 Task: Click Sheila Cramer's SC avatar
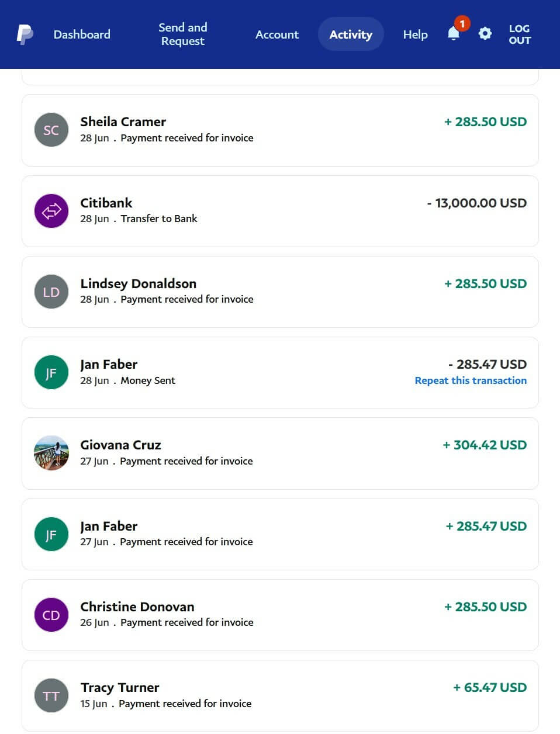[x=51, y=130]
